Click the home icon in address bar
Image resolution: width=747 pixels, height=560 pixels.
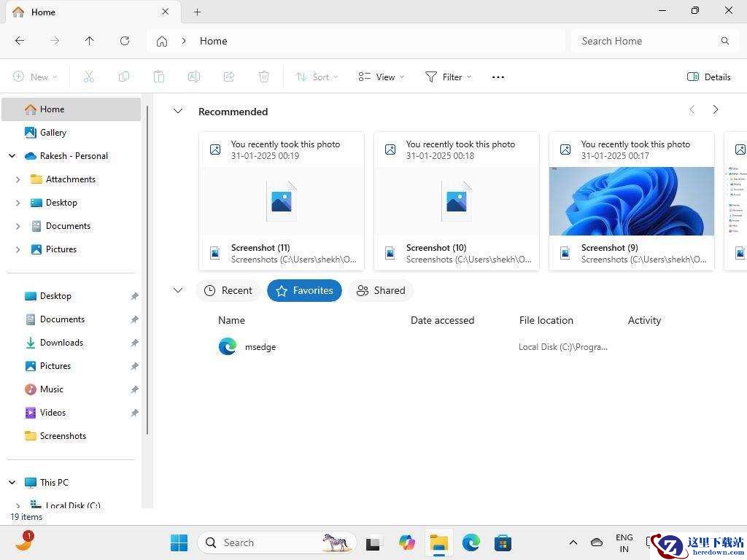(x=162, y=42)
